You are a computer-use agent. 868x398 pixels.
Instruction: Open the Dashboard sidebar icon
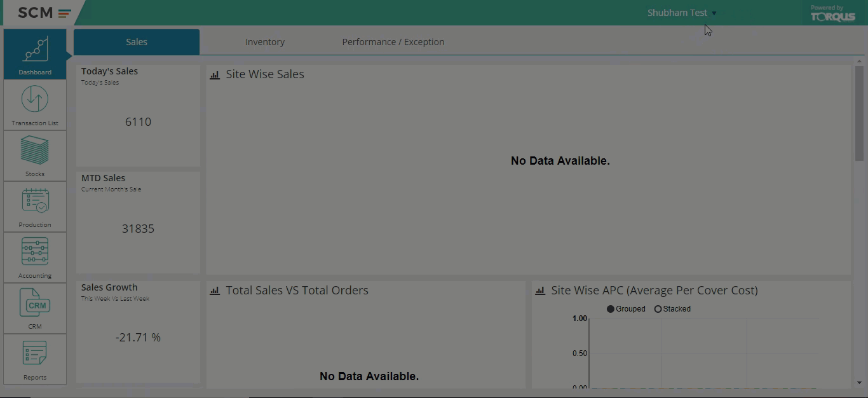tap(35, 54)
